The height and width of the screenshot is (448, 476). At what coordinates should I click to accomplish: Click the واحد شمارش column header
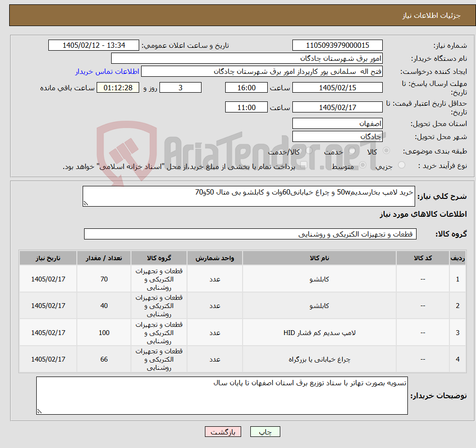pos(215,258)
